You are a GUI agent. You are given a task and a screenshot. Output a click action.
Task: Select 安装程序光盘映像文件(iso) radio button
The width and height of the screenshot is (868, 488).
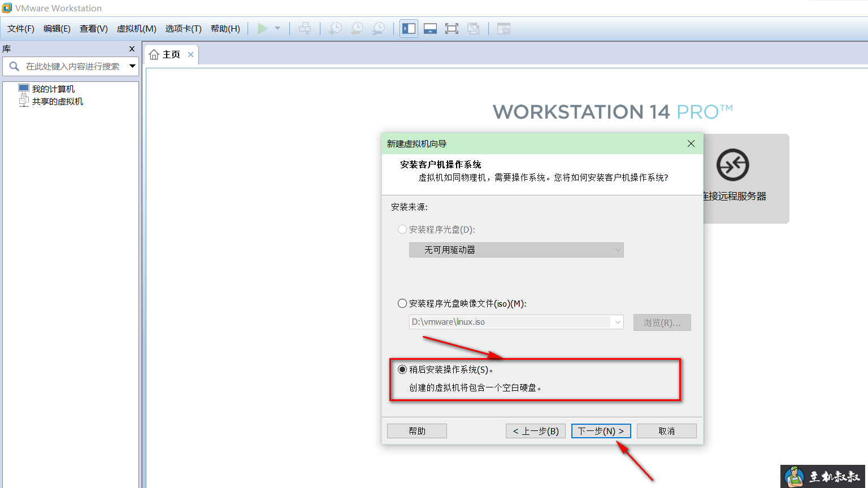click(402, 303)
